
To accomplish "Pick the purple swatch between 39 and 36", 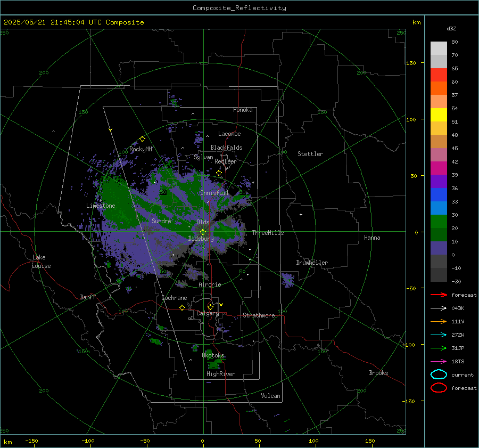I will pyautogui.click(x=439, y=182).
